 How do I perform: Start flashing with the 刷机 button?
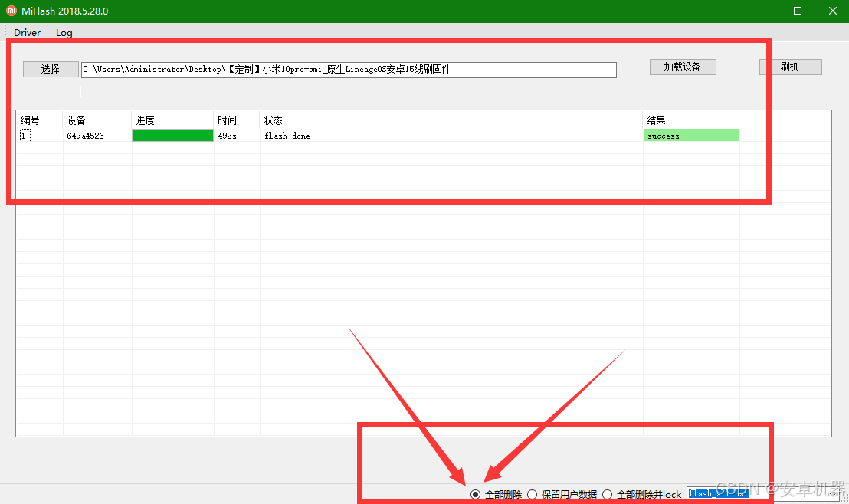click(x=790, y=67)
